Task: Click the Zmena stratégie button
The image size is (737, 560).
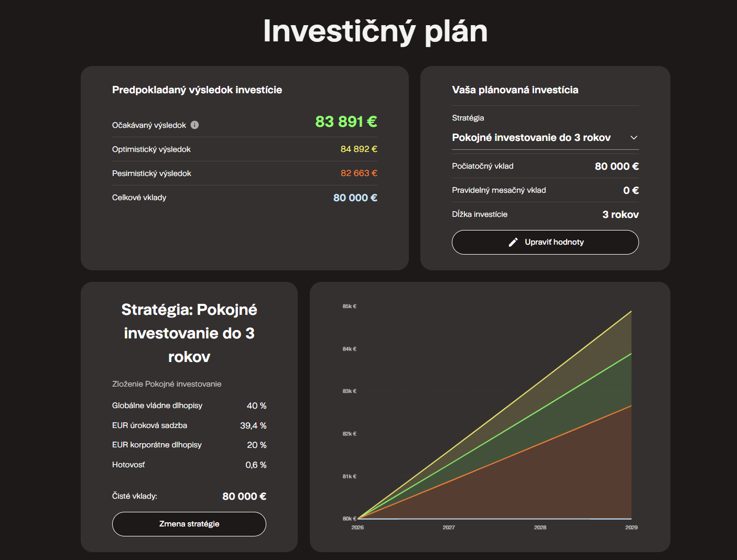Action: click(189, 524)
